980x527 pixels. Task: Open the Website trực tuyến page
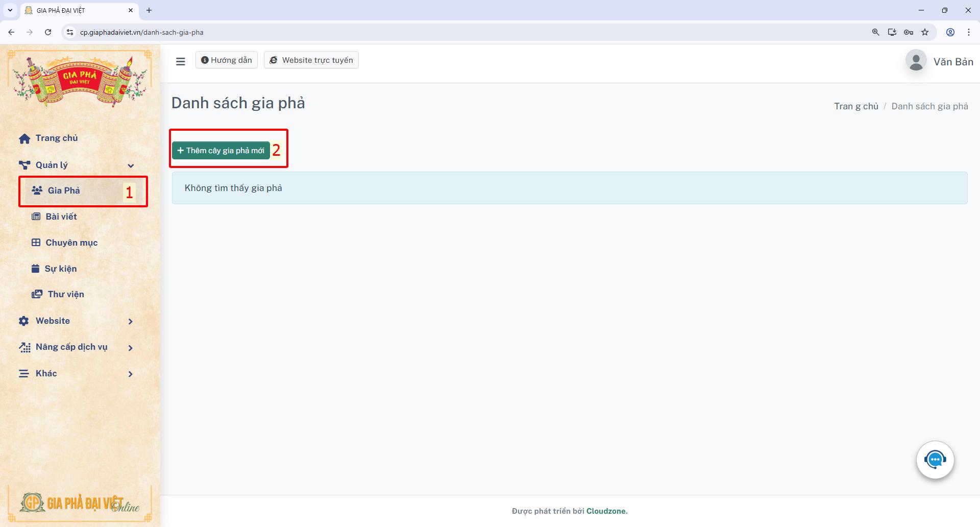click(x=311, y=60)
